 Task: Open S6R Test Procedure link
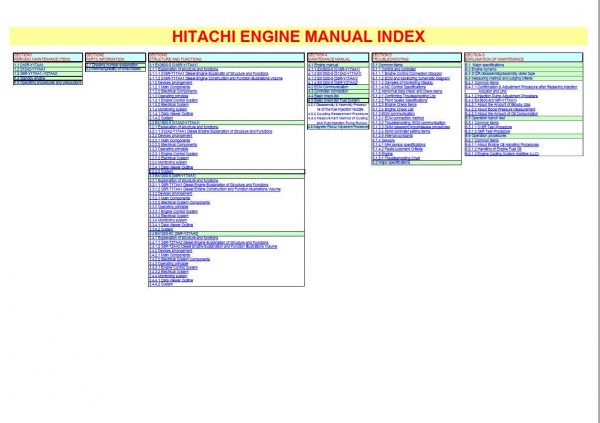pyautogui.click(x=488, y=131)
